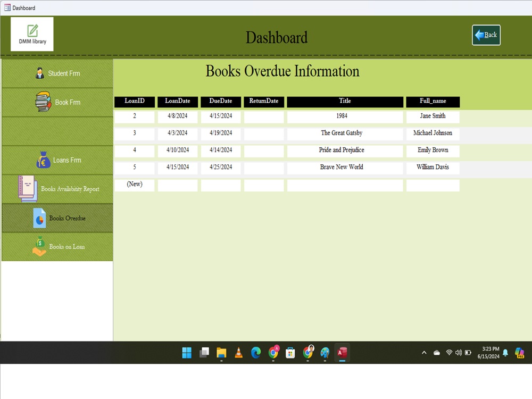The image size is (532, 399).
Task: Select LoanID cell with value 2
Action: (x=135, y=117)
